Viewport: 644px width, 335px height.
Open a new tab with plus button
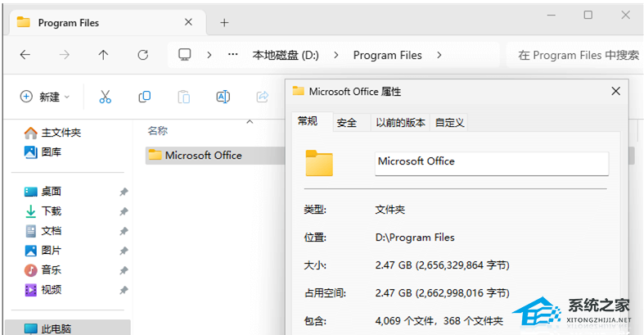(224, 23)
